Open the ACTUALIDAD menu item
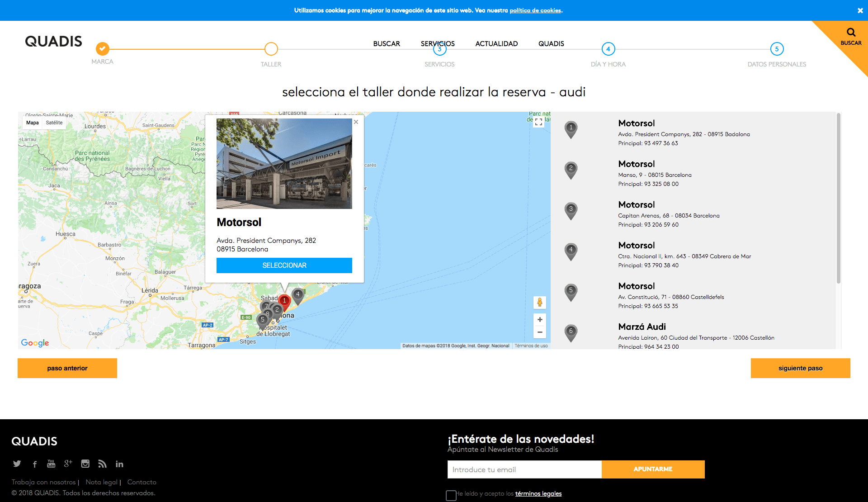The image size is (868, 502). pyautogui.click(x=496, y=44)
